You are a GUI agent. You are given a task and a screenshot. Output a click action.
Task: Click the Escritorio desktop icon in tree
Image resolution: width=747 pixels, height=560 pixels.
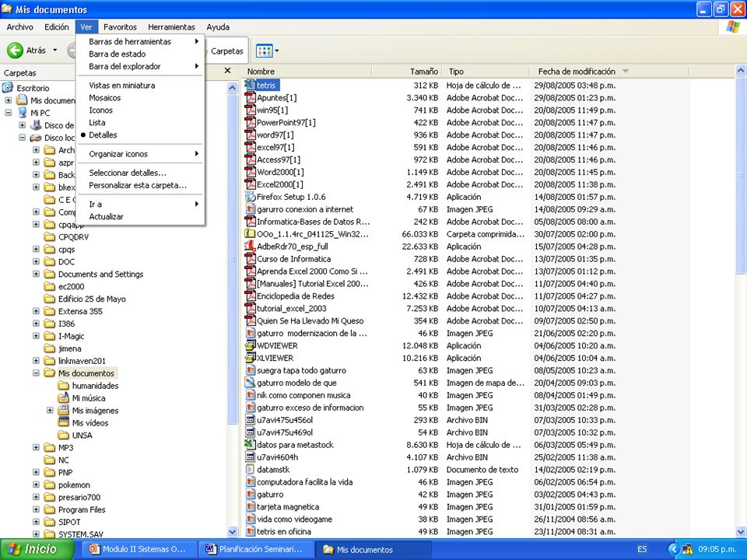[8, 88]
